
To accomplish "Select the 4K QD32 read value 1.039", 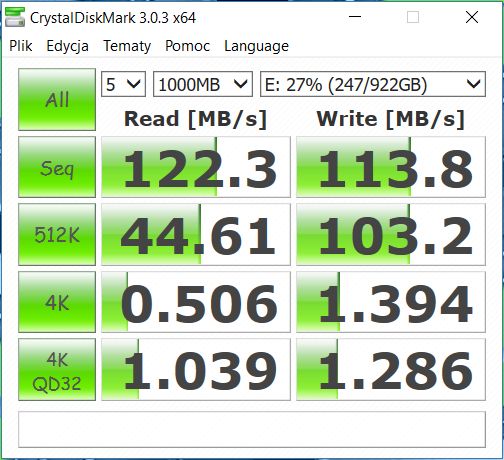I will (196, 370).
